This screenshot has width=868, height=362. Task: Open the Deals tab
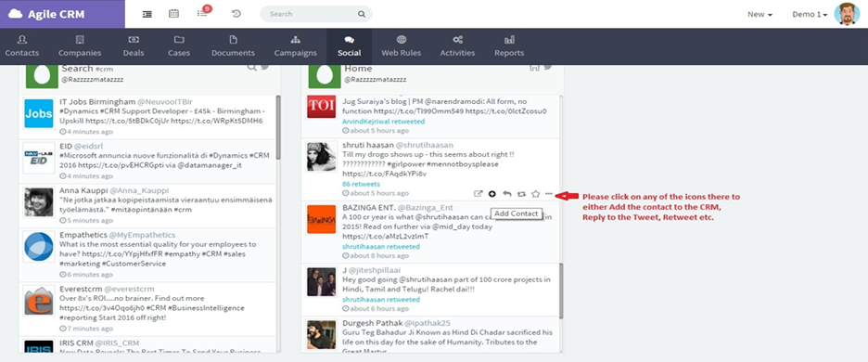(134, 46)
